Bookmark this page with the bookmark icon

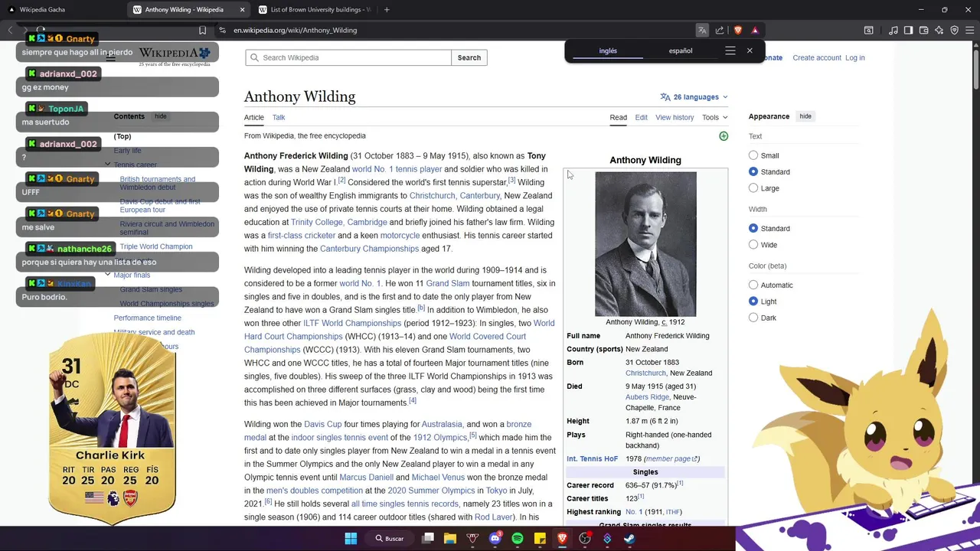(x=202, y=31)
